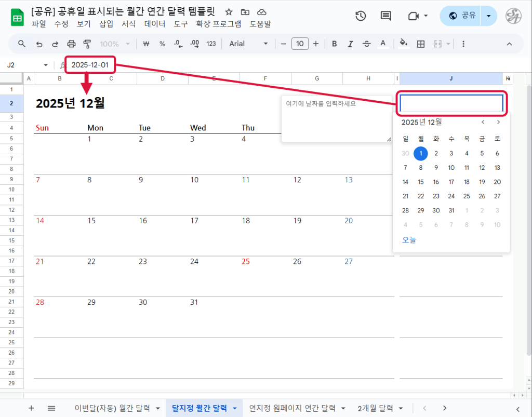532x417 pixels.
Task: Go to next month in date picker
Action: (499, 122)
